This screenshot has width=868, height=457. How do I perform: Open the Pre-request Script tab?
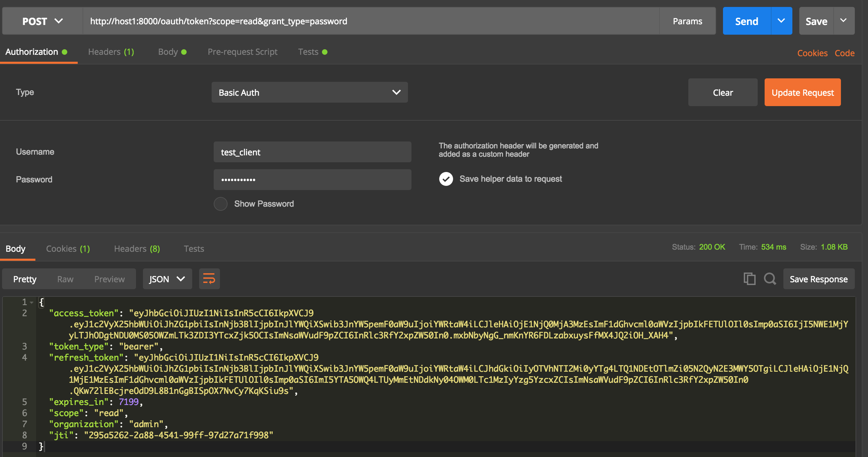pyautogui.click(x=242, y=52)
